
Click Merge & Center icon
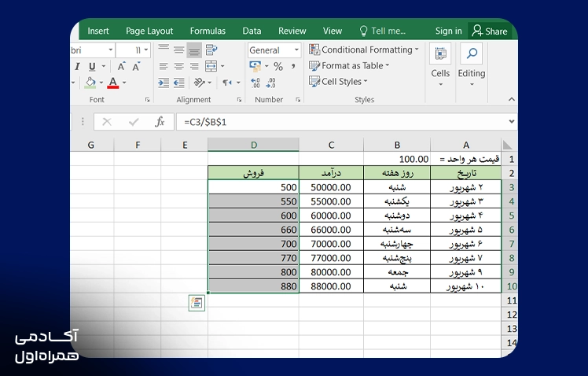[211, 66]
